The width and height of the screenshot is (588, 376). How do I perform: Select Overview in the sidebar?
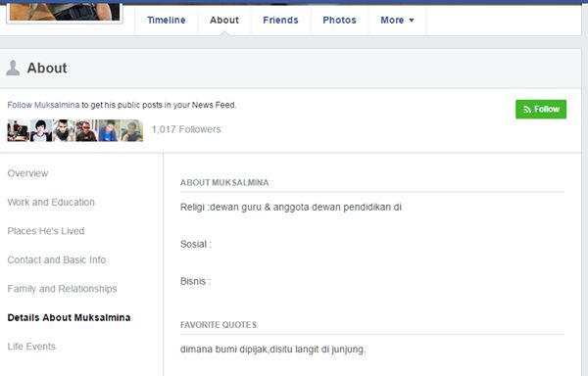pos(27,173)
